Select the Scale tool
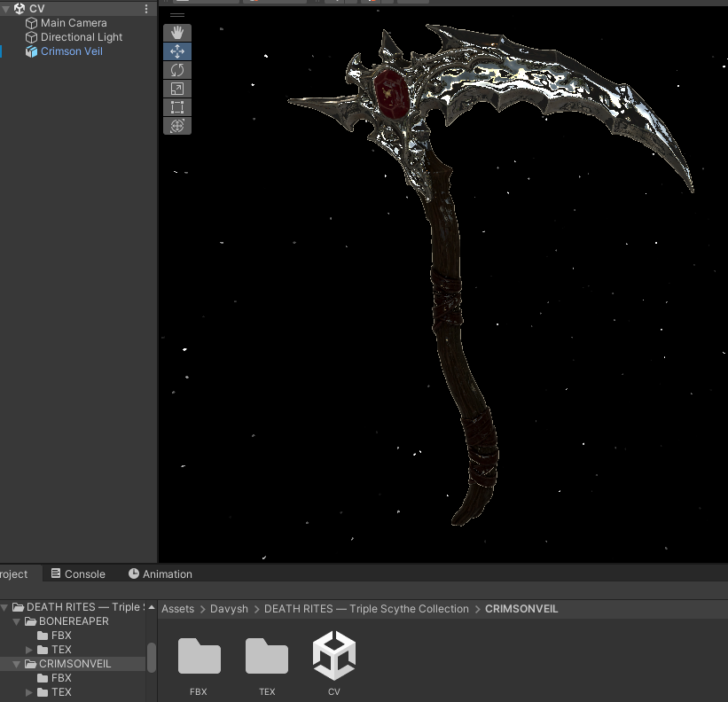This screenshot has width=728, height=702. 177,89
